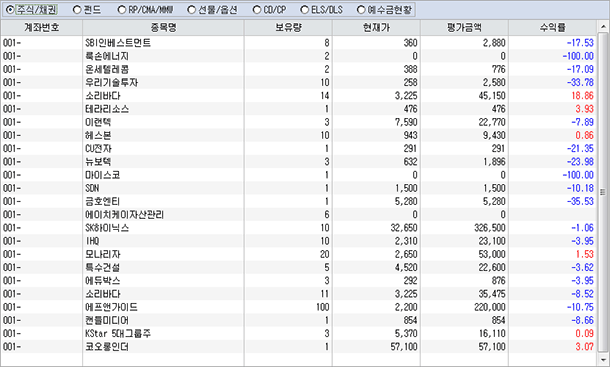Click the -21.35 return rate value
Viewport: 610px width, 367px height.
point(580,149)
